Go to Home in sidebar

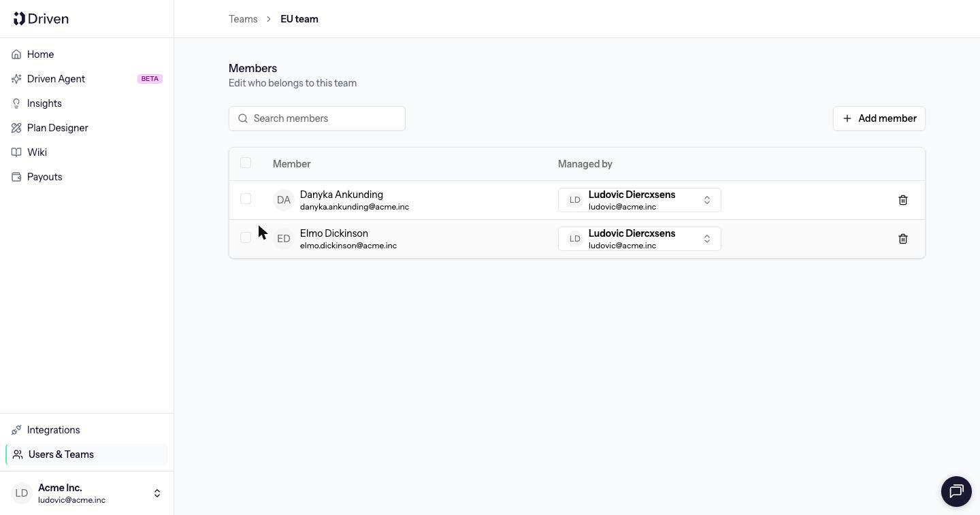pos(87,54)
